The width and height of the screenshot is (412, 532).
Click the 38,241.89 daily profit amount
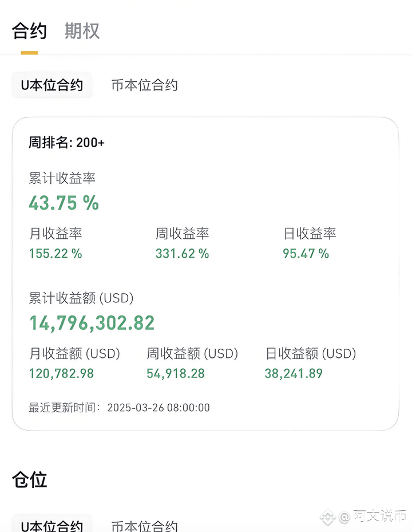coord(294,373)
